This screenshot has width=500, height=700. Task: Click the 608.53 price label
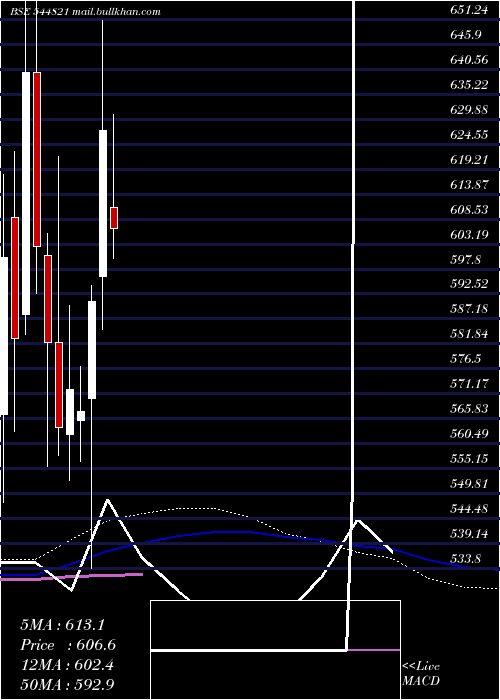[469, 210]
